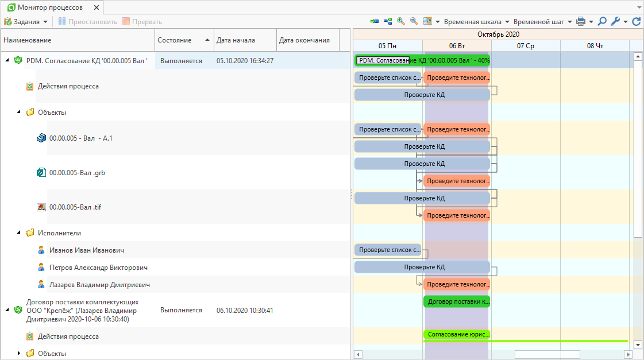644x360 pixels.
Task: Click the hierarchy structure toolbar icon
Action: [x=388, y=21]
